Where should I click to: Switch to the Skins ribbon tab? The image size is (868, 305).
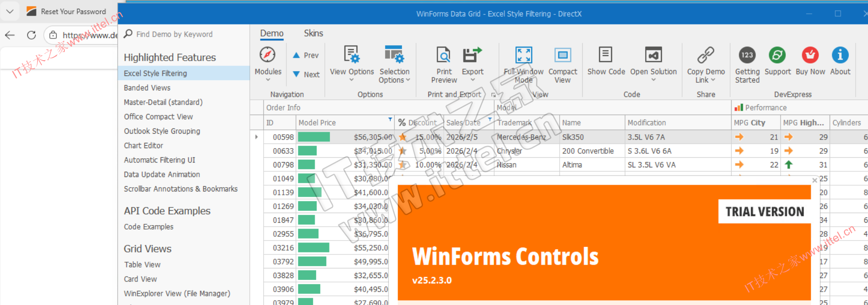point(313,33)
